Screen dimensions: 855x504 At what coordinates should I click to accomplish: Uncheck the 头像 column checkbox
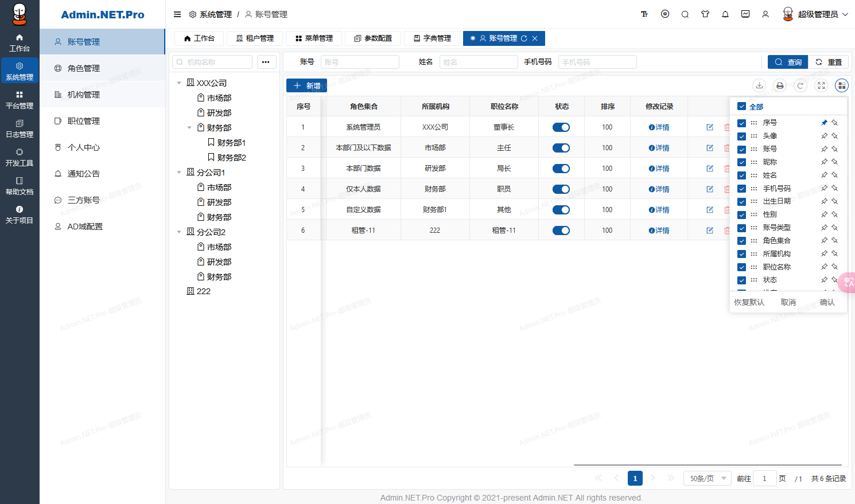[741, 136]
